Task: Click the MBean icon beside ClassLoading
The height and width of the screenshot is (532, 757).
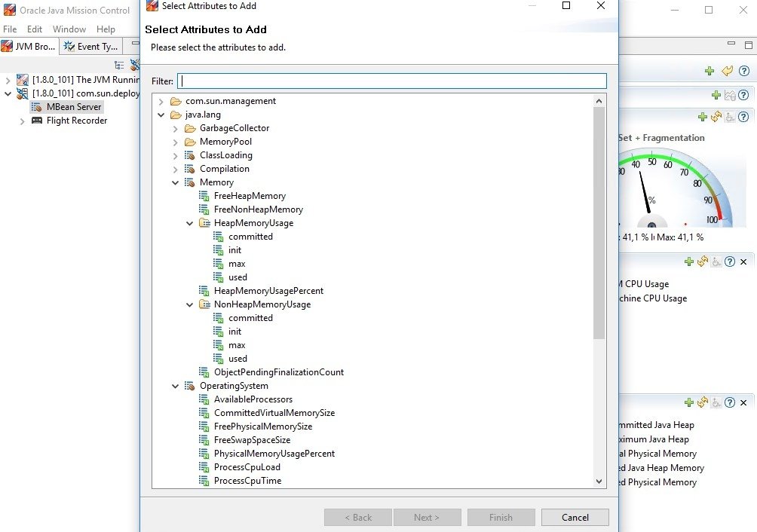Action: [x=190, y=155]
